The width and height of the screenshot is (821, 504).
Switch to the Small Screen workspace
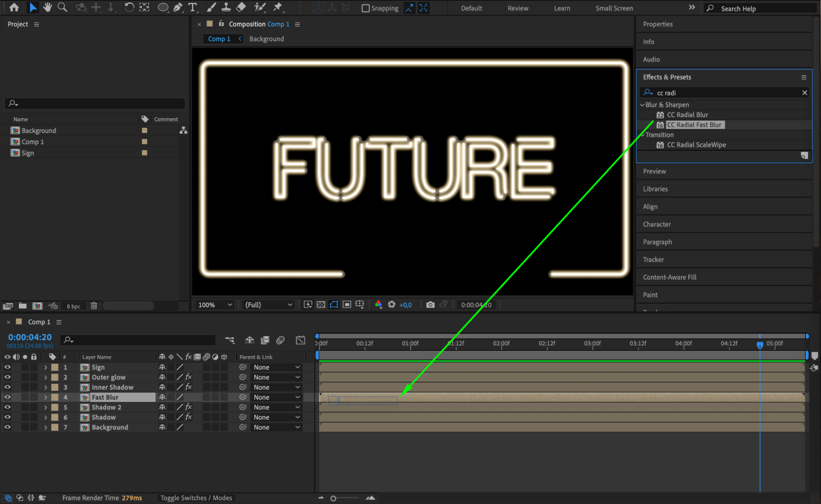(614, 8)
